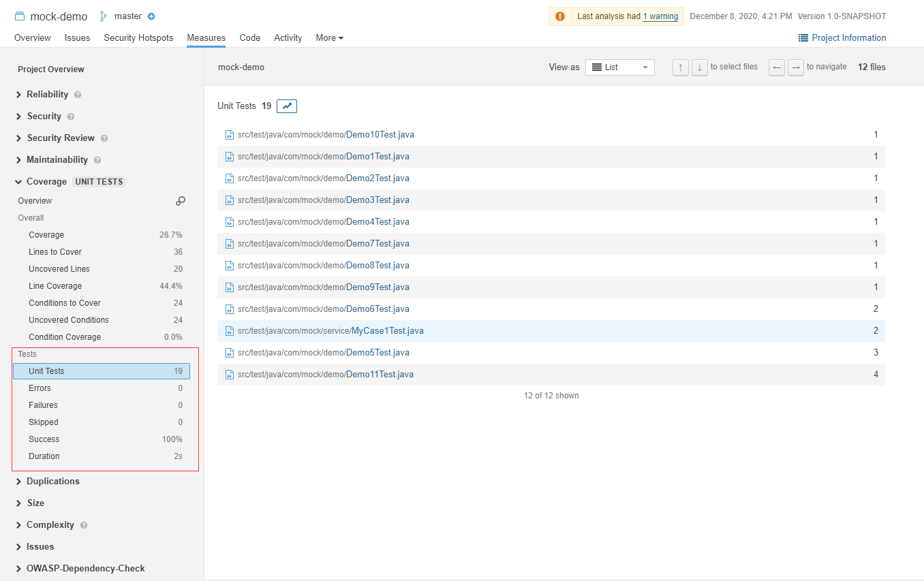Click the file icon of Demo5Test.java
Image resolution: width=924 pixels, height=581 pixels.
(230, 353)
